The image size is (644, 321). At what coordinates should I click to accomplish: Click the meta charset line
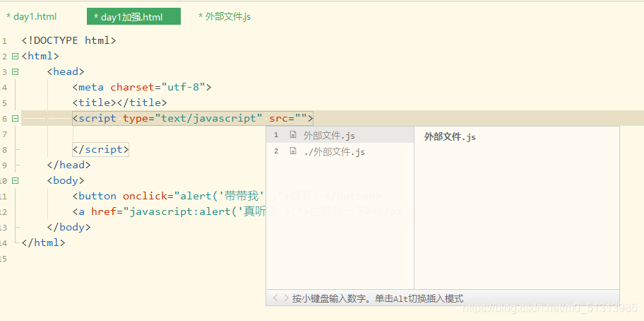[x=142, y=87]
